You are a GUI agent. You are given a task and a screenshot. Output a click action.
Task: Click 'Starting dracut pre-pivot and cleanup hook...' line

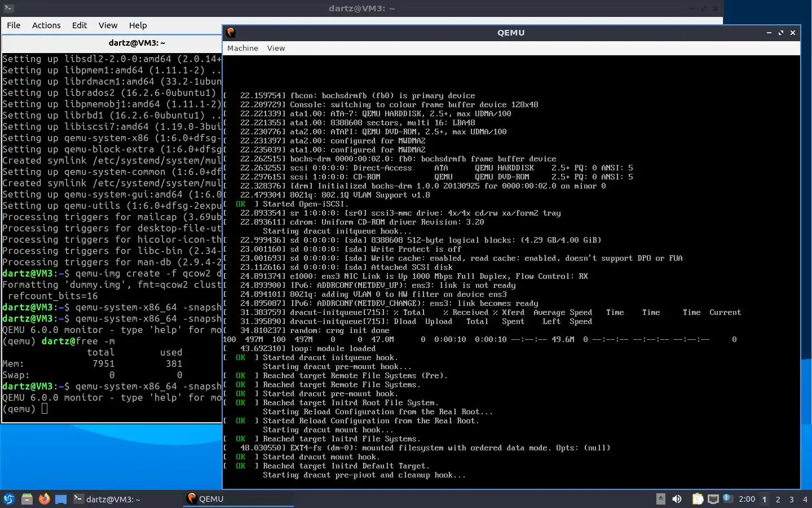[x=364, y=475]
